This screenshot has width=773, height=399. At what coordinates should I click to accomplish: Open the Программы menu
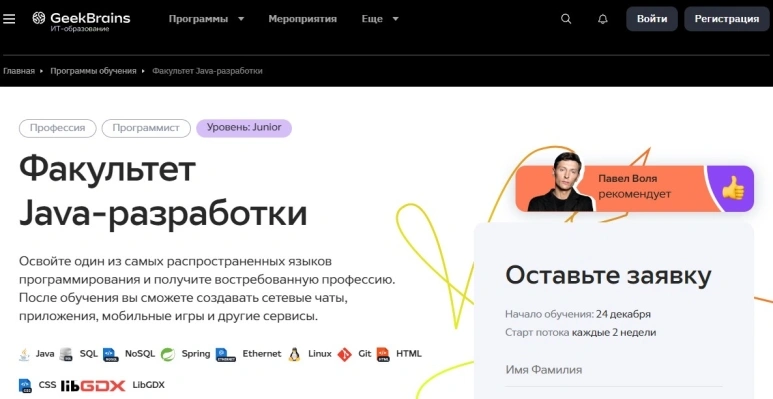[x=198, y=19]
